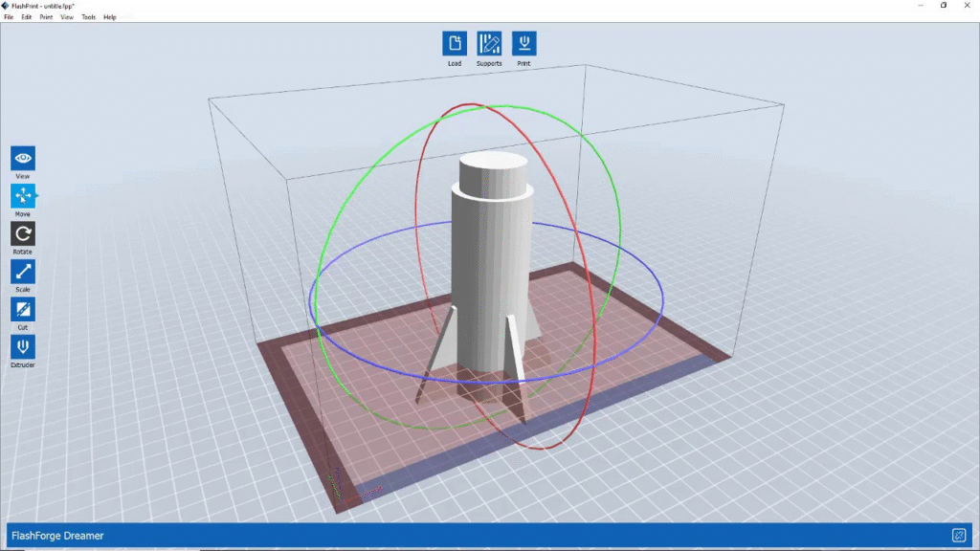
Task: Open the Help menu
Action: point(110,17)
